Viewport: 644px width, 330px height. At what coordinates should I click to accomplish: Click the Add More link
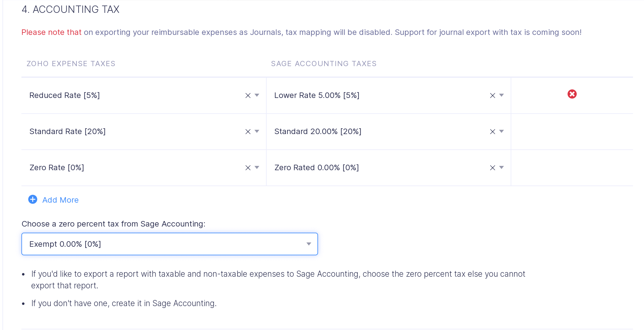60,200
